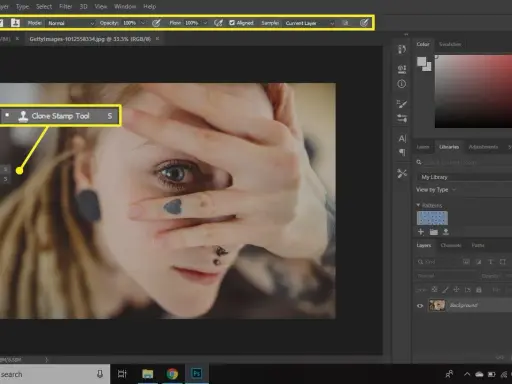Filter layers by shape layer icon
512x384 pixels.
click(502, 262)
